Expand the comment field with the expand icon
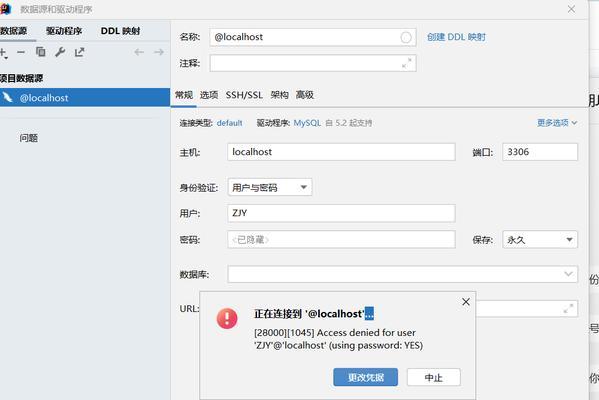The height and width of the screenshot is (400, 599). (x=406, y=63)
